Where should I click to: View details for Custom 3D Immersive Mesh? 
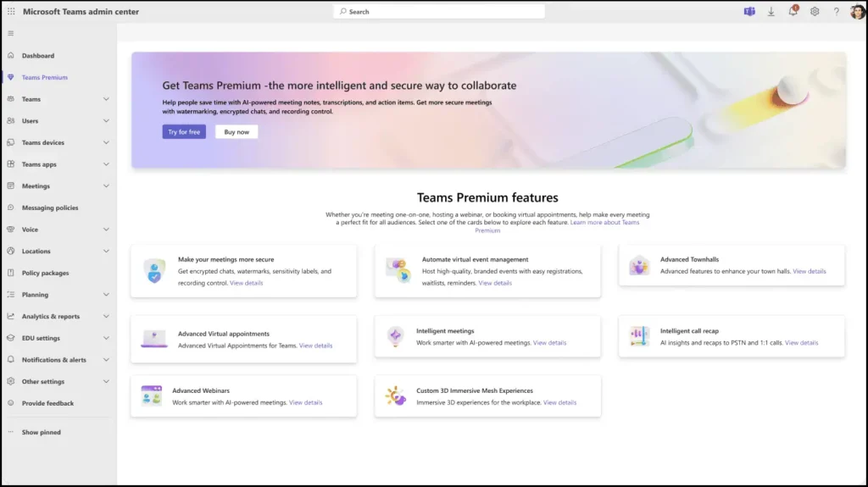tap(559, 402)
